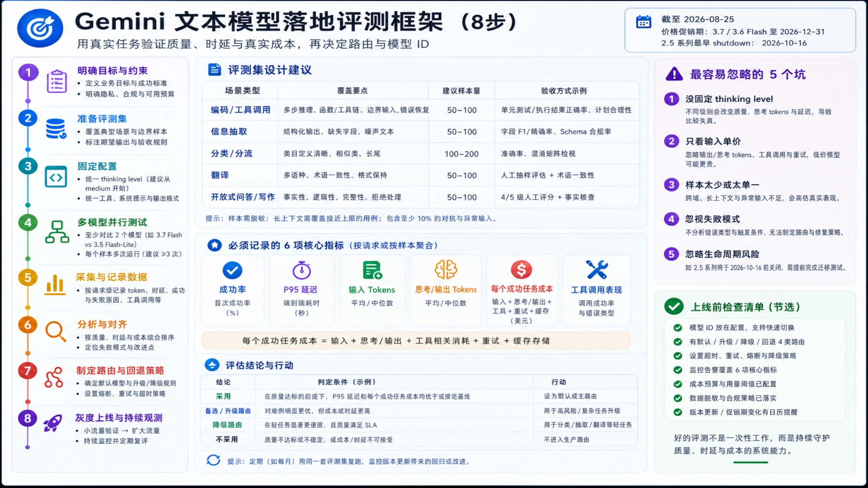Click the 编码/工具调用 row label

(x=240, y=110)
